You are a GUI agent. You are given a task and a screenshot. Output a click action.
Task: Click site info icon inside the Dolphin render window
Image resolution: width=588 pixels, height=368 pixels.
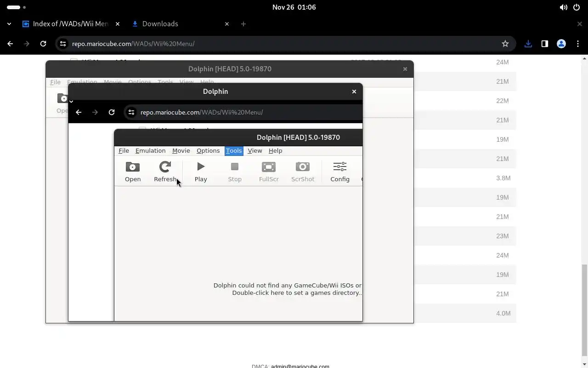point(131,112)
